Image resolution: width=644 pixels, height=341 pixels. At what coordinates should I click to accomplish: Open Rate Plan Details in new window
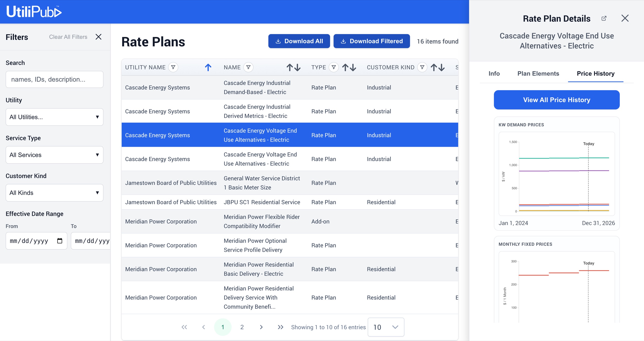pos(604,18)
